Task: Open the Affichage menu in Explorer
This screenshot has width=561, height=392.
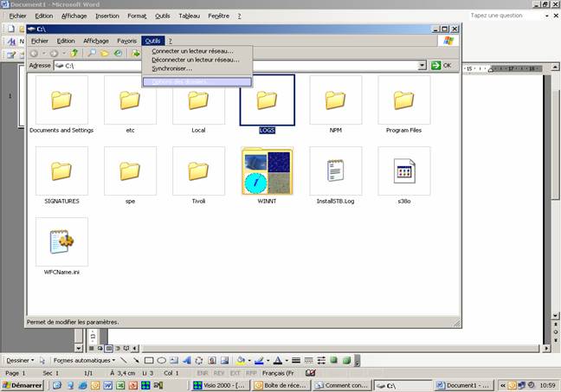Action: [96, 42]
